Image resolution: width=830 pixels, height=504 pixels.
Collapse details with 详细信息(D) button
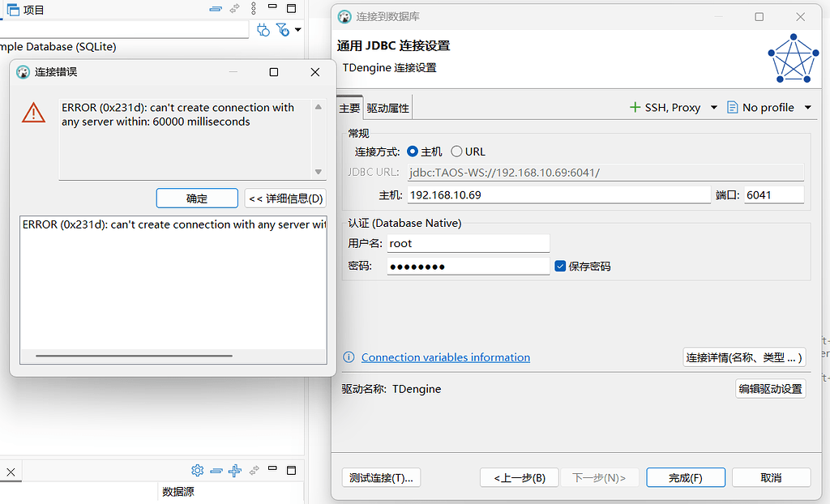(285, 199)
